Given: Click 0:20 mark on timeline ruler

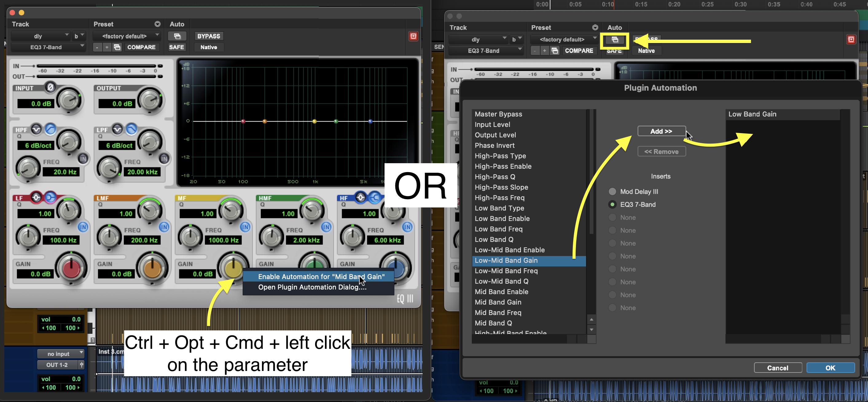Looking at the screenshot, I should 674,4.
